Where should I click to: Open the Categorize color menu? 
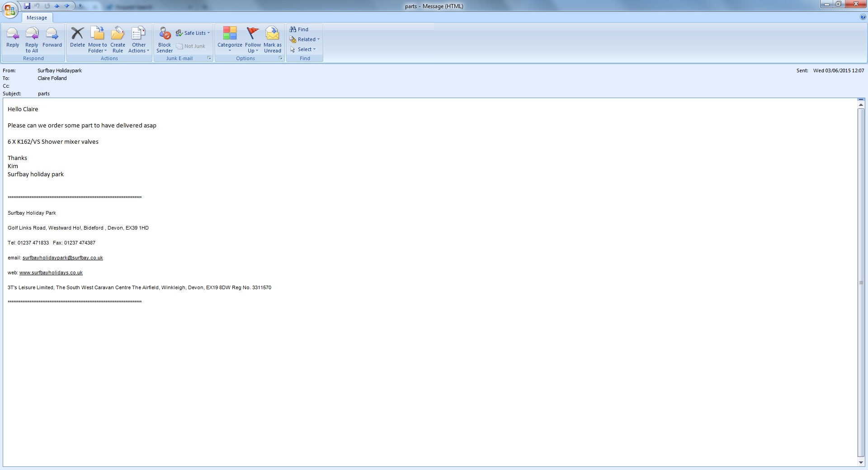point(230,40)
